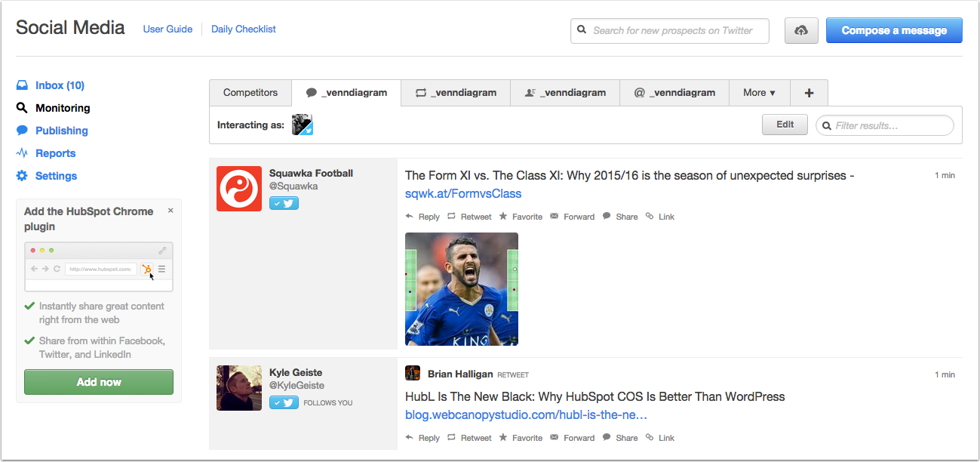Click the Twitter follow badge under @Squawka

[x=284, y=202]
